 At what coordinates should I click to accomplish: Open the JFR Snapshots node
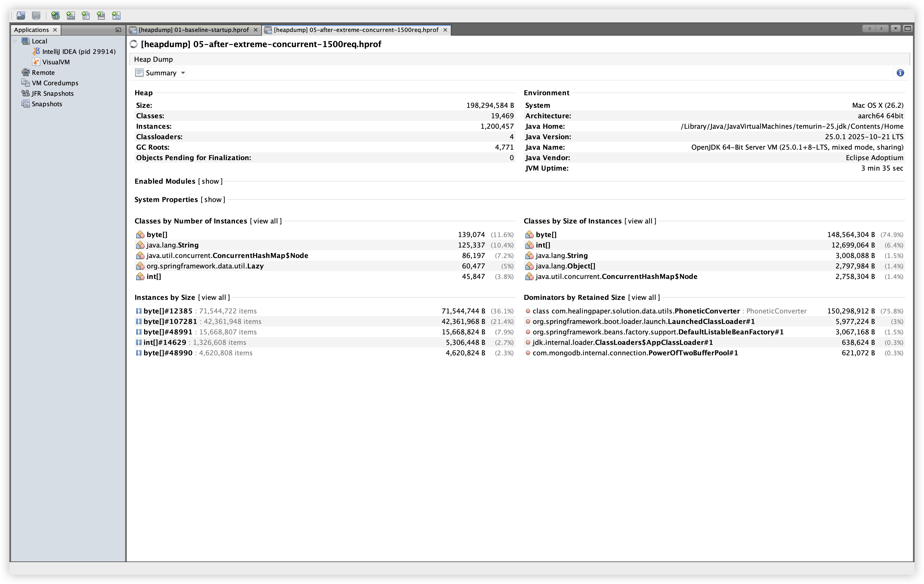[x=52, y=93]
